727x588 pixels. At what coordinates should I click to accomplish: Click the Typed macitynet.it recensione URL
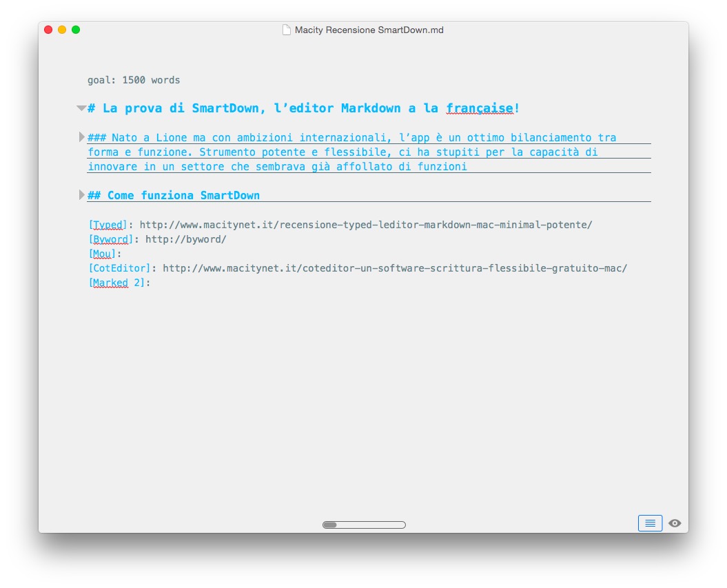366,225
